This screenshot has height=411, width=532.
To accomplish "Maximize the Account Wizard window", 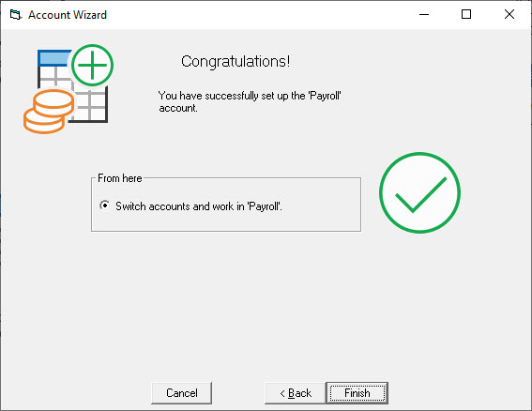I will tap(466, 15).
